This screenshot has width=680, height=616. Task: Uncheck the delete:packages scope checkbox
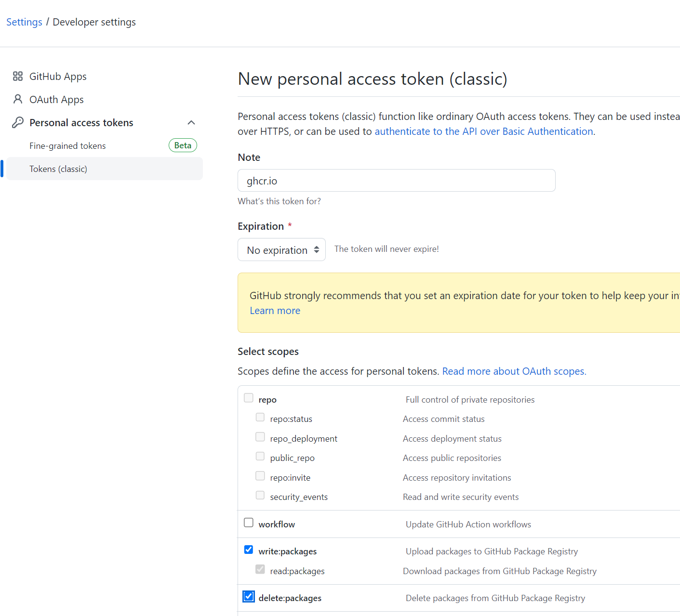[x=249, y=597]
